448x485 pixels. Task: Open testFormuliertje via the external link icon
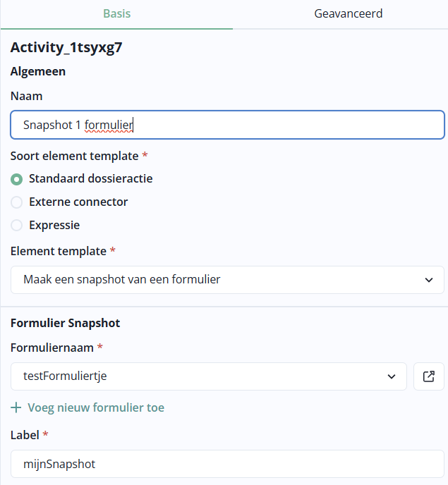pos(428,376)
